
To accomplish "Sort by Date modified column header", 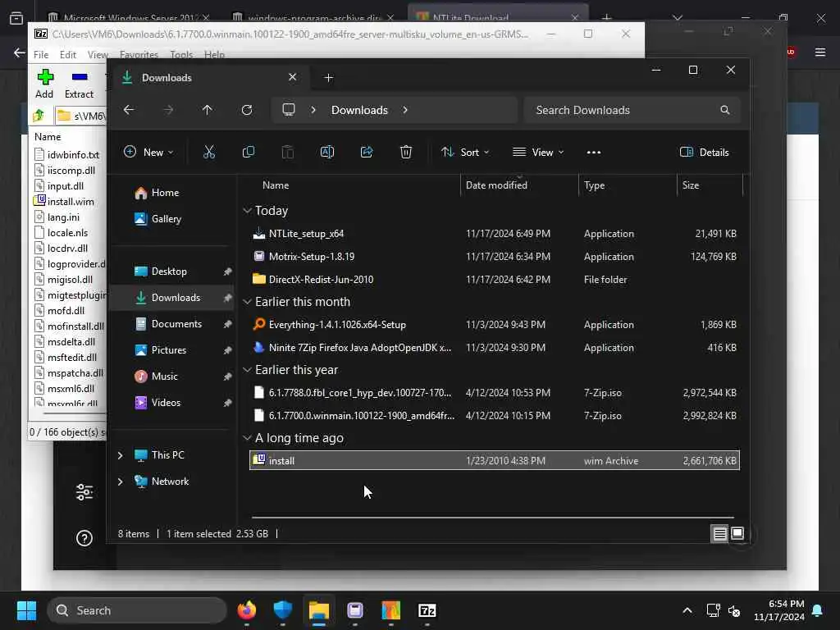I will point(496,185).
